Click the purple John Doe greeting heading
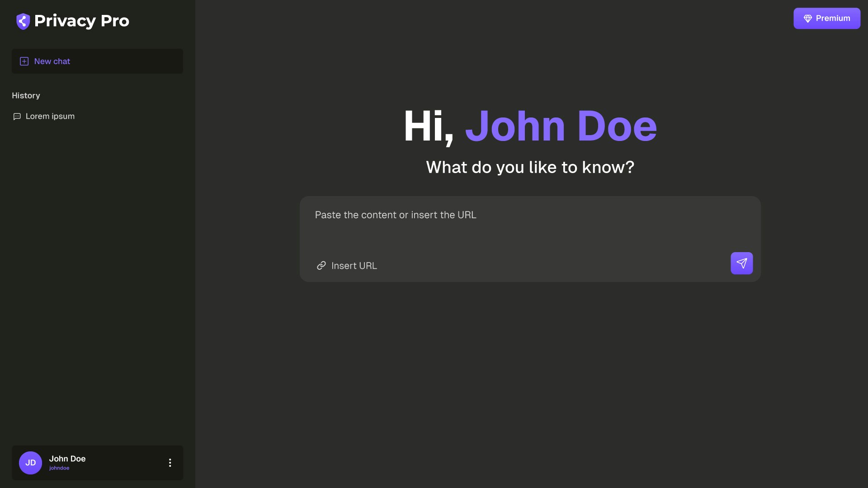 pyautogui.click(x=561, y=127)
